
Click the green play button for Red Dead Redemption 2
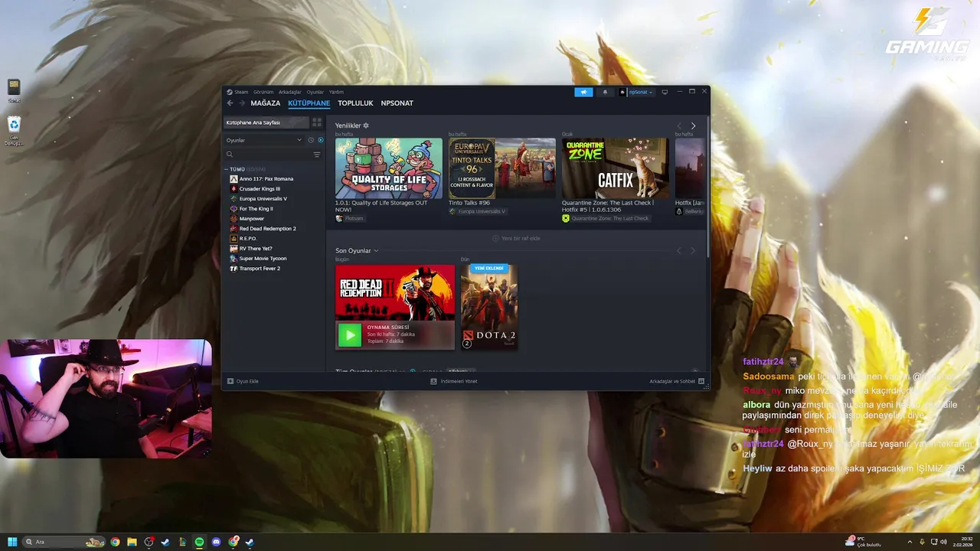(350, 334)
